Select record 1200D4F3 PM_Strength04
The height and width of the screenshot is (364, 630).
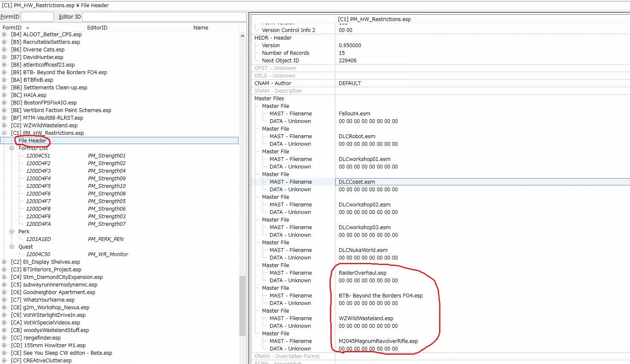tap(119, 171)
